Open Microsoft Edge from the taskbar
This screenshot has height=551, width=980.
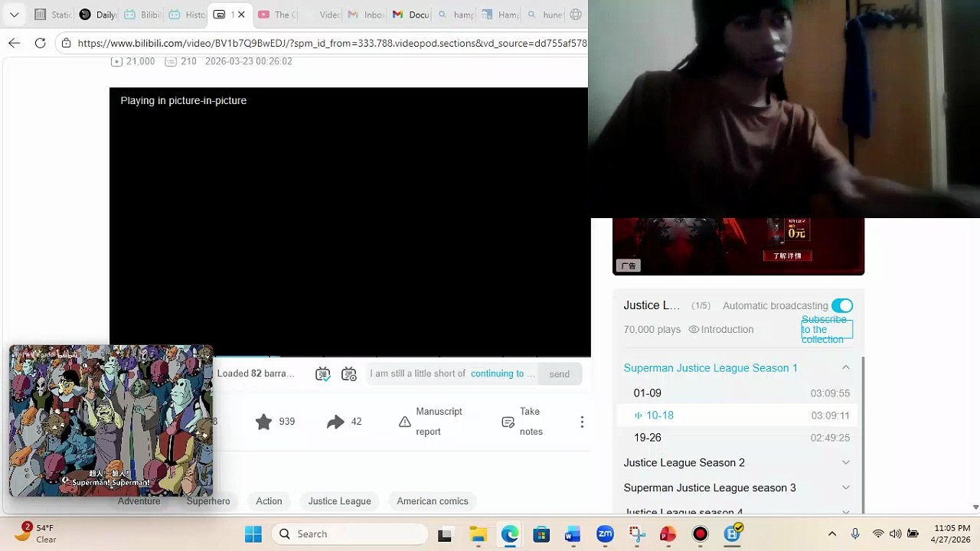click(x=509, y=534)
